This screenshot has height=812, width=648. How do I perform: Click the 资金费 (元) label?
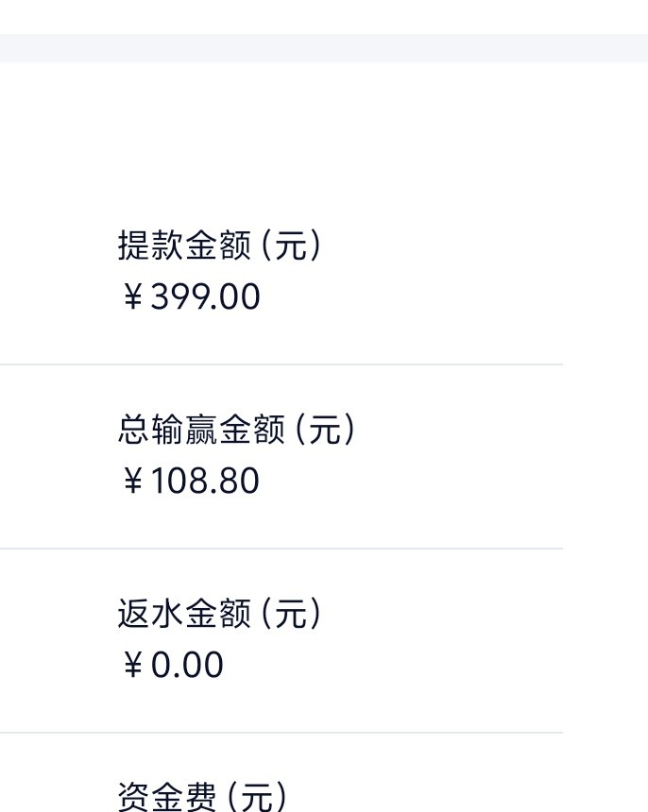pos(202,796)
